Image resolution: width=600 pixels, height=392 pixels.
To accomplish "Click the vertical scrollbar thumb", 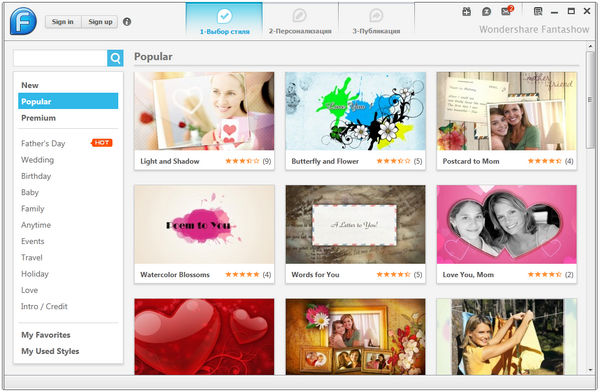I will (x=590, y=100).
